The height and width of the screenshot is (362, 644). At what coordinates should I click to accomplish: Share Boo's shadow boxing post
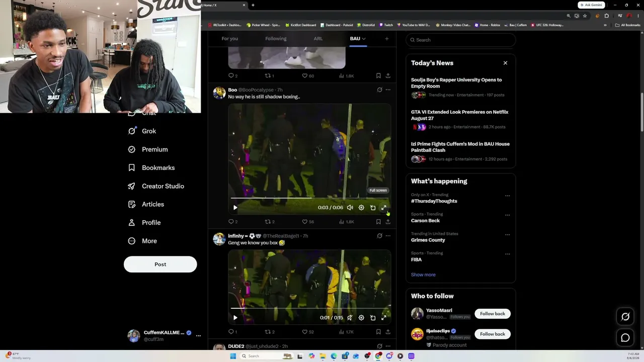click(x=388, y=222)
